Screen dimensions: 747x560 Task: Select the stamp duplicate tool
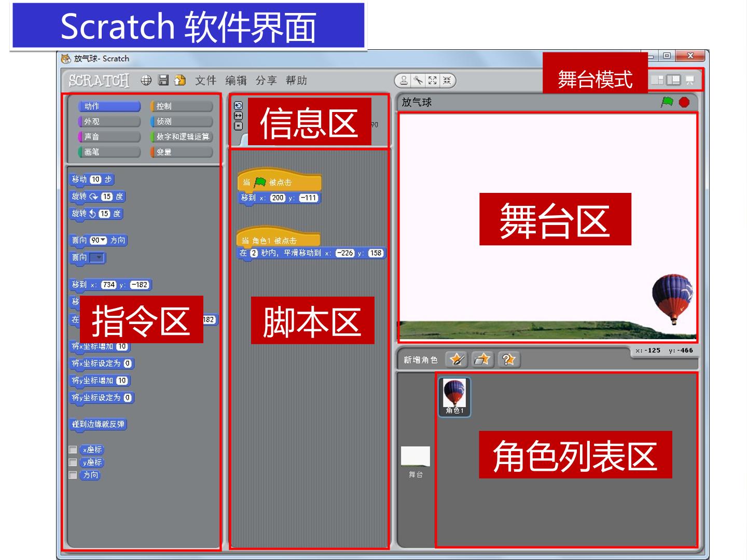(x=404, y=80)
